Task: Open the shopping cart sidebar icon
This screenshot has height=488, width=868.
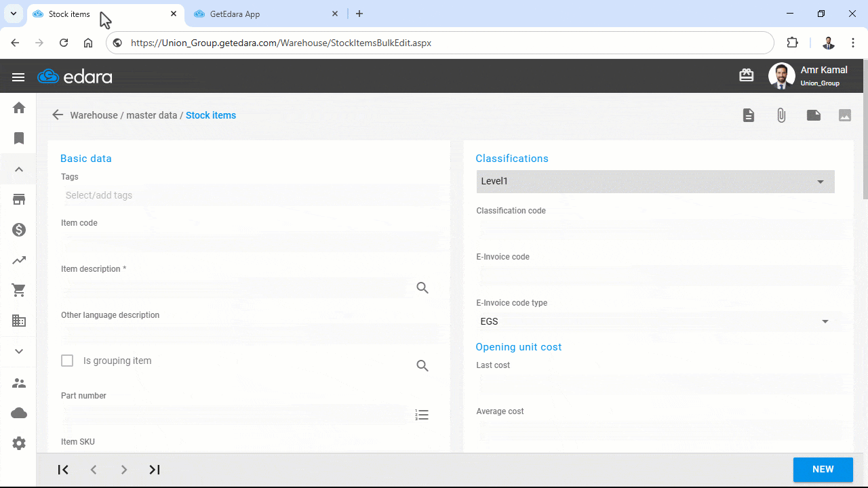Action: (19, 291)
